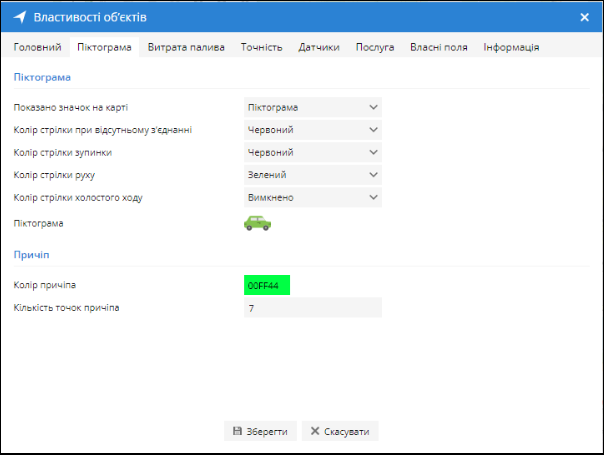Click the green car pictogram icon
Viewport: 605px width, 455px height.
257,223
